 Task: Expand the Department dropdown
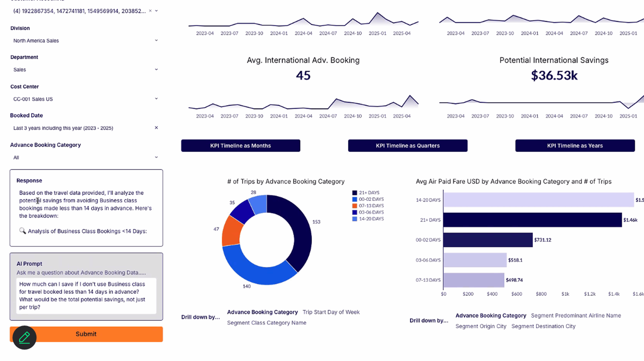click(x=156, y=69)
